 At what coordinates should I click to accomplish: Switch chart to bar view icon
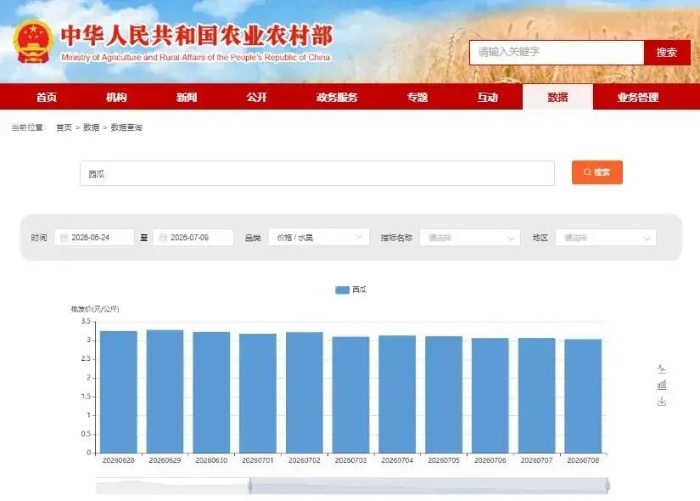click(x=662, y=385)
